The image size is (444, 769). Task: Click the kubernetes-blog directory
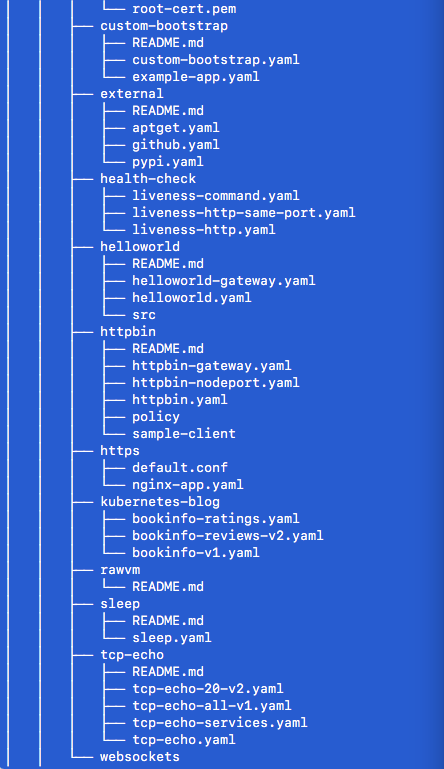tap(160, 502)
